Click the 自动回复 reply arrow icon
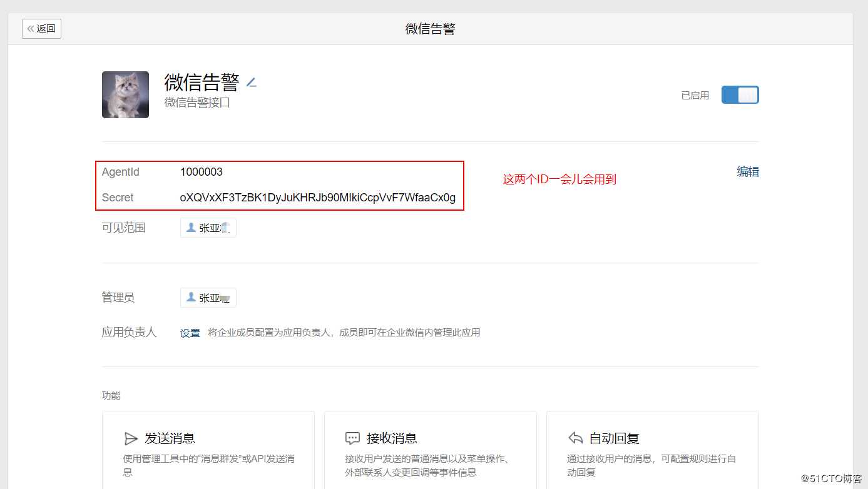 click(x=575, y=438)
